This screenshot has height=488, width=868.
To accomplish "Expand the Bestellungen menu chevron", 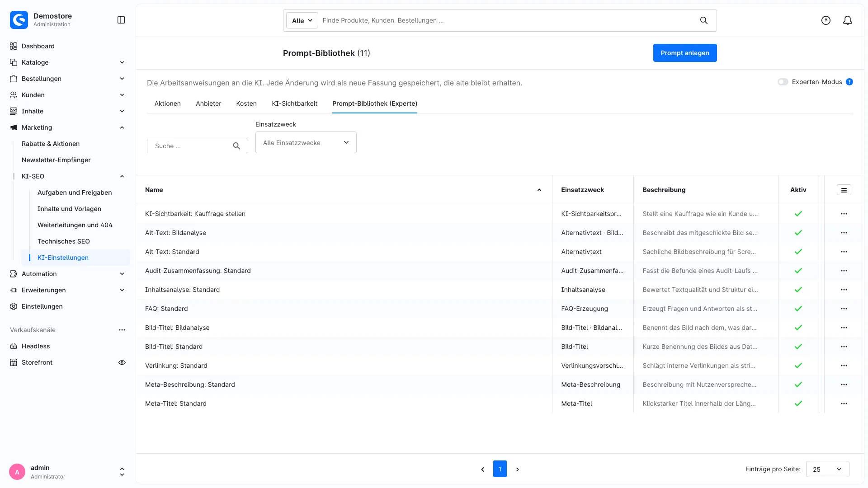I will [122, 79].
